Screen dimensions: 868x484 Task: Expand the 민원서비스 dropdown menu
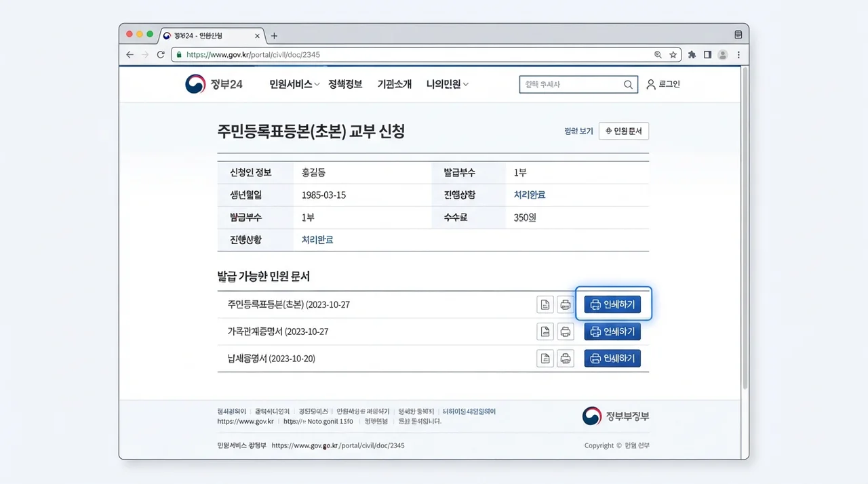294,84
